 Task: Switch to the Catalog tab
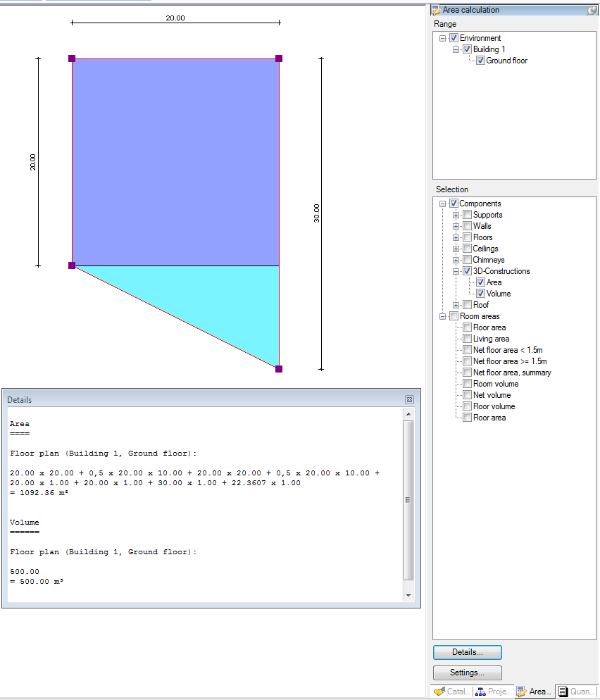(451, 692)
